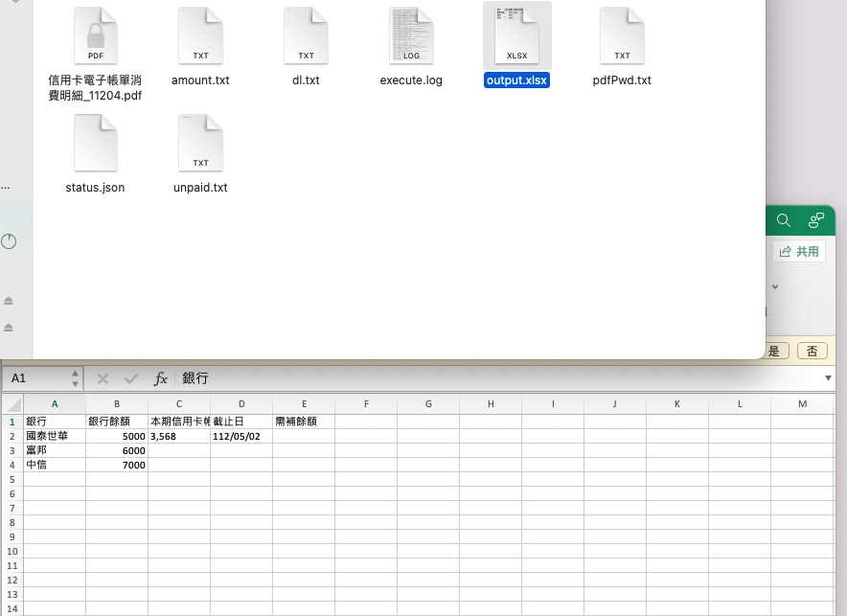This screenshot has height=616, width=847.
Task: Click the 共用 share button
Action: [x=799, y=251]
